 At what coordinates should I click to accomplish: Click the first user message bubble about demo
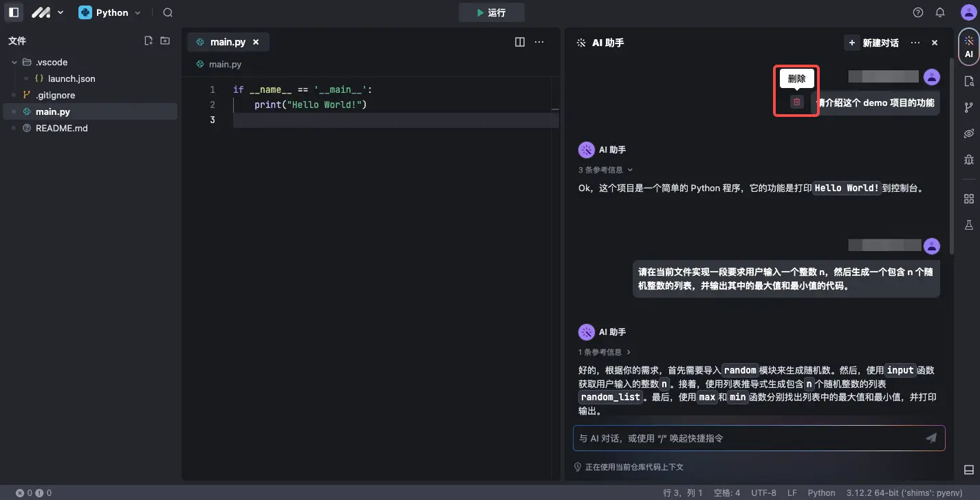point(875,102)
